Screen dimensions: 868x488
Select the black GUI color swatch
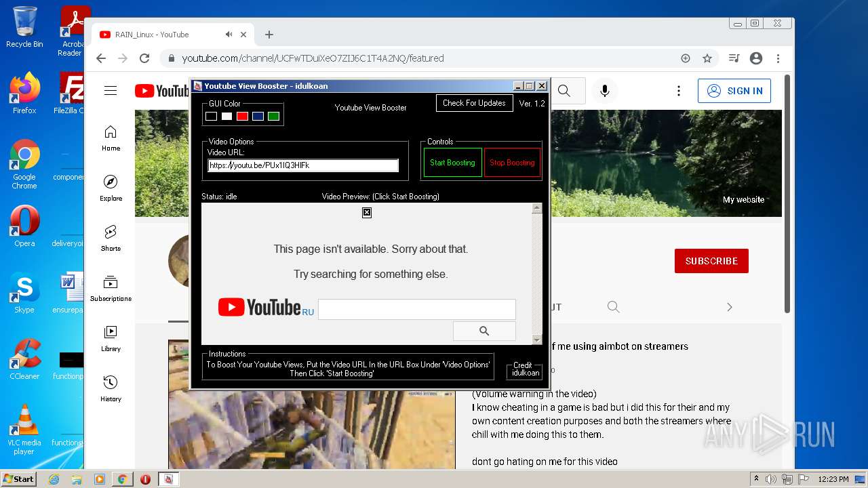(x=211, y=117)
